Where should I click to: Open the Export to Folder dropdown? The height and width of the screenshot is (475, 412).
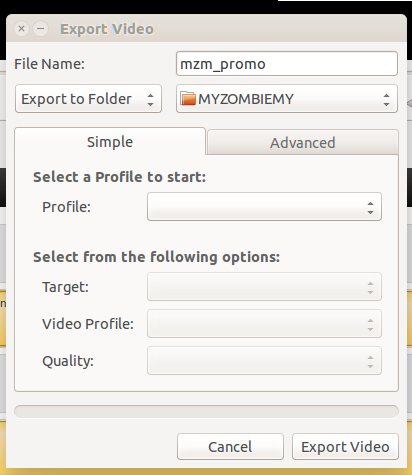[x=88, y=99]
